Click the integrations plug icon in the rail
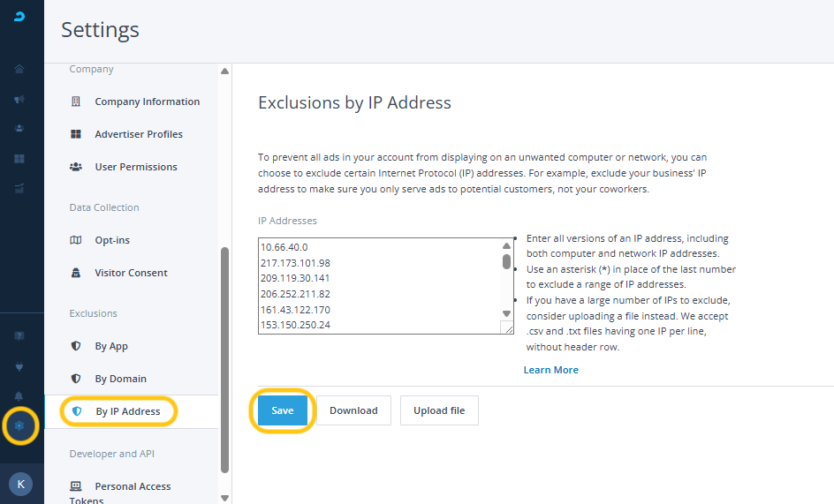Viewport: 834px width, 504px height. [19, 366]
